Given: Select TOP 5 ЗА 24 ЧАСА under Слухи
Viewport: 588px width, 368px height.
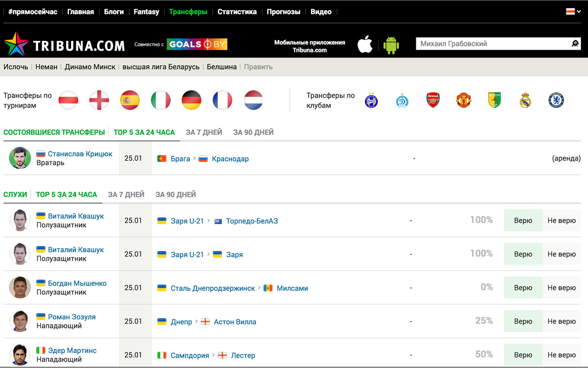Looking at the screenshot, I should click(x=67, y=195).
